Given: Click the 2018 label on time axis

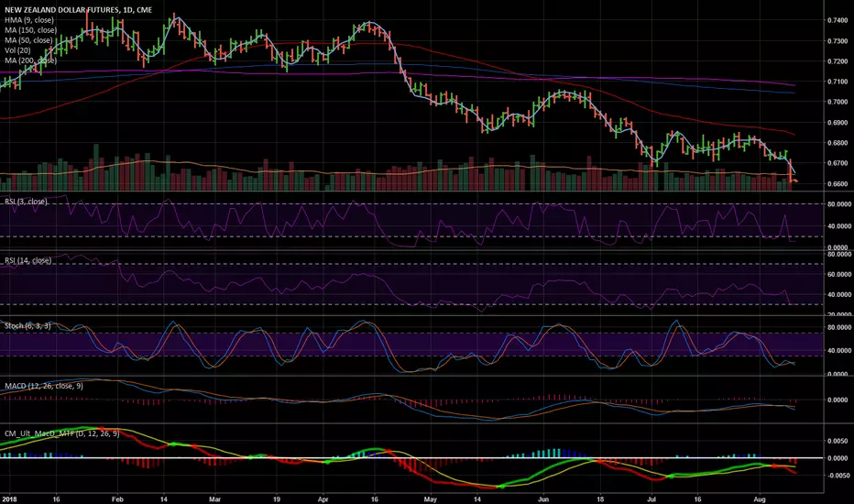Looking at the screenshot, I should pyautogui.click(x=8, y=499).
